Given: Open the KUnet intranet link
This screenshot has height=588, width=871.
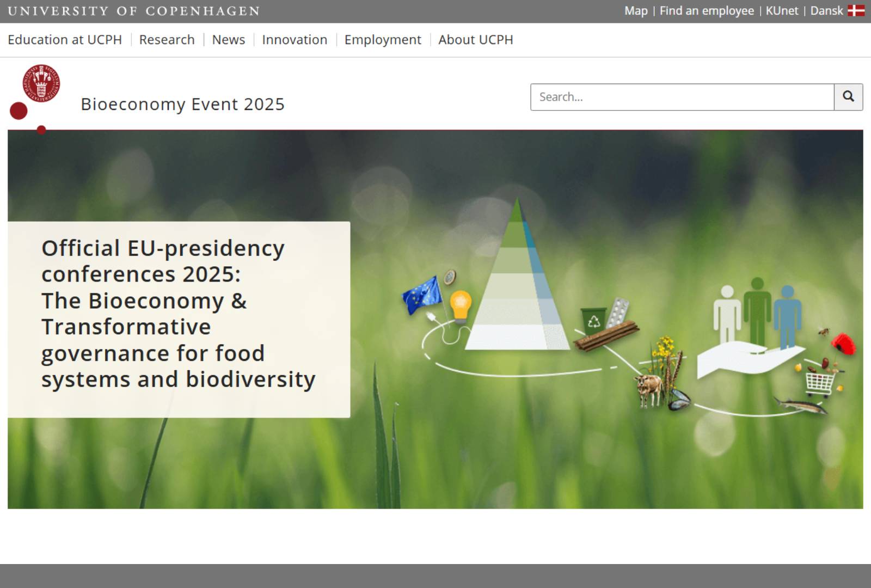Looking at the screenshot, I should (782, 11).
